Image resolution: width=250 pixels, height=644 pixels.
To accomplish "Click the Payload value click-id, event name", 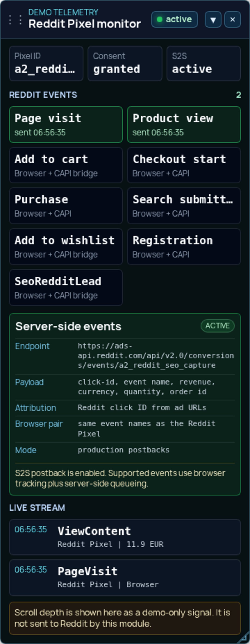I will pos(146,387).
